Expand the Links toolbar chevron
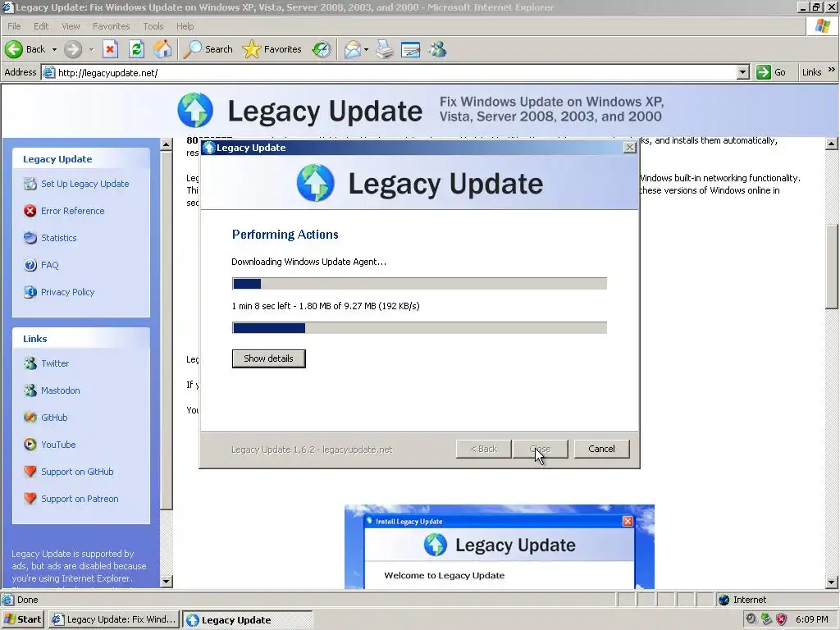This screenshot has width=840, height=630. [832, 69]
